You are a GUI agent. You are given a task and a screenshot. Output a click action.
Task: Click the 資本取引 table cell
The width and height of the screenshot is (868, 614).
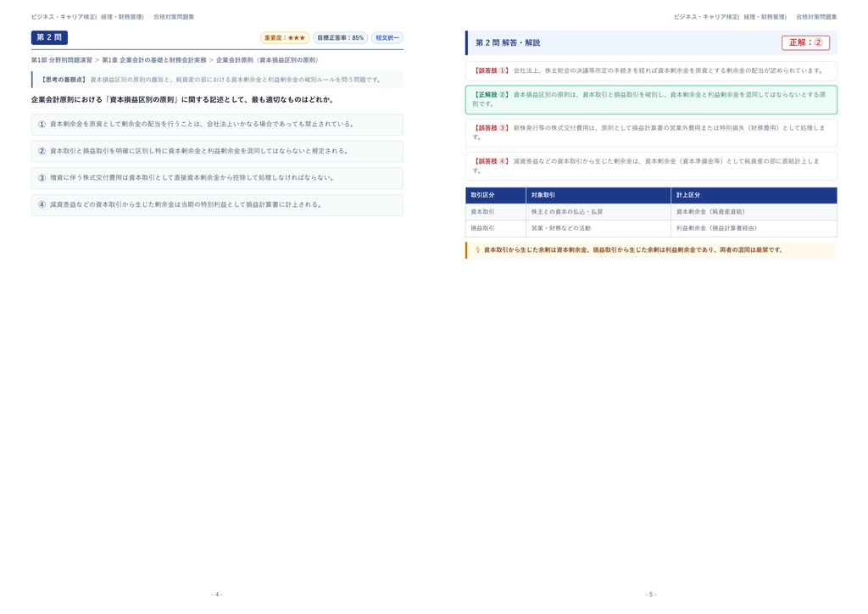coord(495,212)
